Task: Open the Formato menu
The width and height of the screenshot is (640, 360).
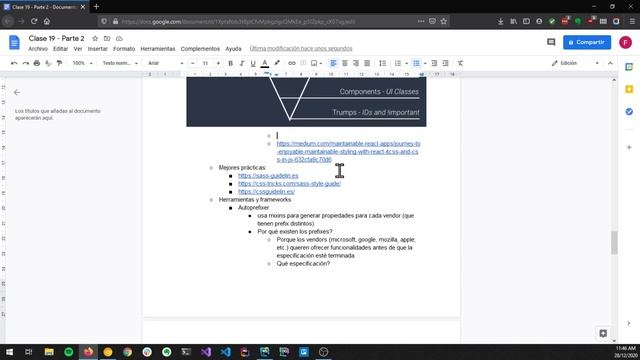Action: pyautogui.click(x=124, y=49)
